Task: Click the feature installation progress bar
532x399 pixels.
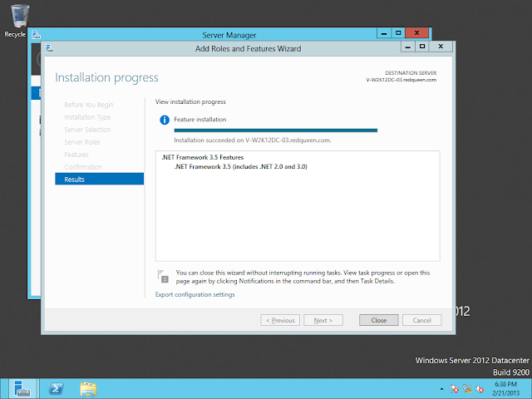Action: click(x=275, y=131)
